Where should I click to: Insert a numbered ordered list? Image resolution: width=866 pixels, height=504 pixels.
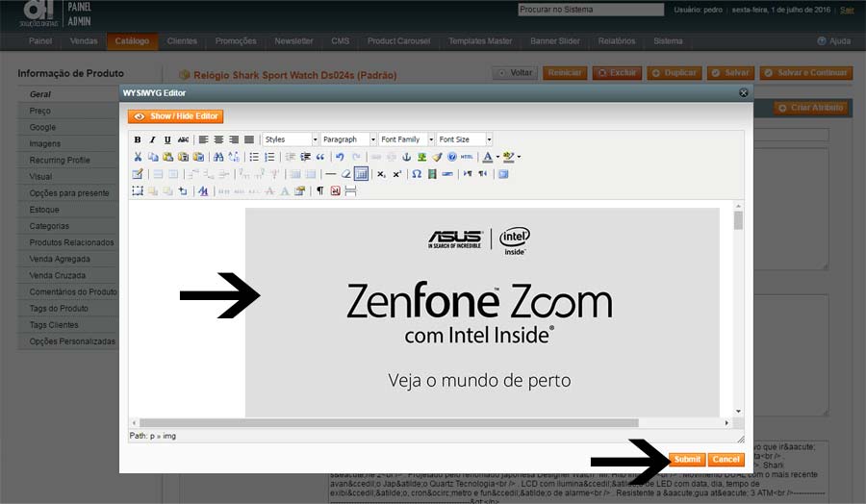269,157
